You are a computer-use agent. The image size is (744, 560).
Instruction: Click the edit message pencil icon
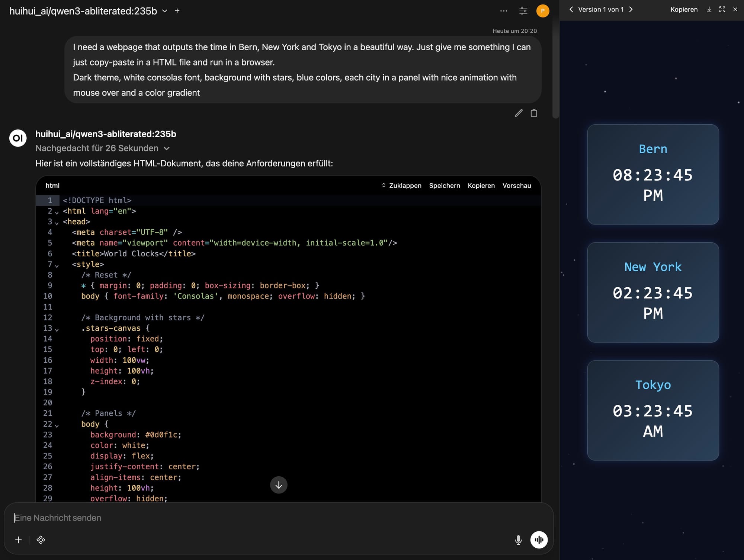pyautogui.click(x=519, y=113)
